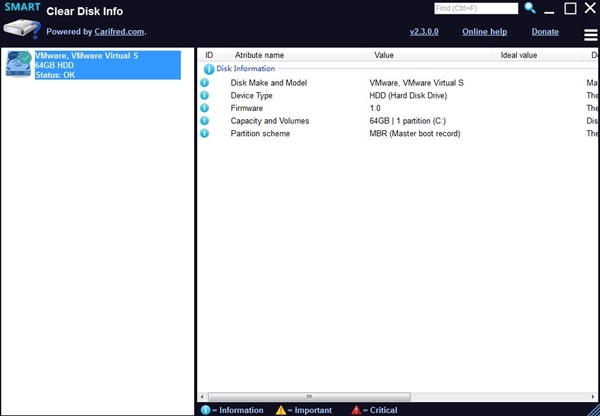Click info icon beside Device Type

tap(205, 95)
